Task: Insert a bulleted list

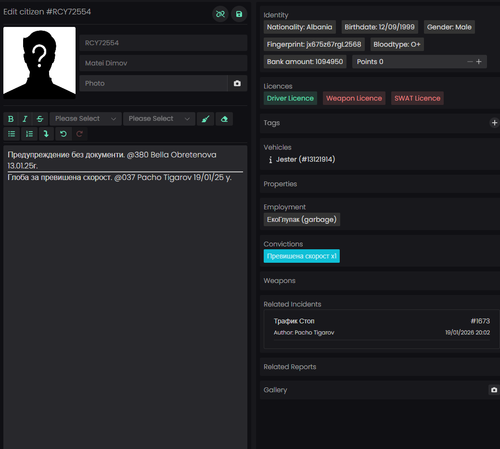Action: click(12, 134)
